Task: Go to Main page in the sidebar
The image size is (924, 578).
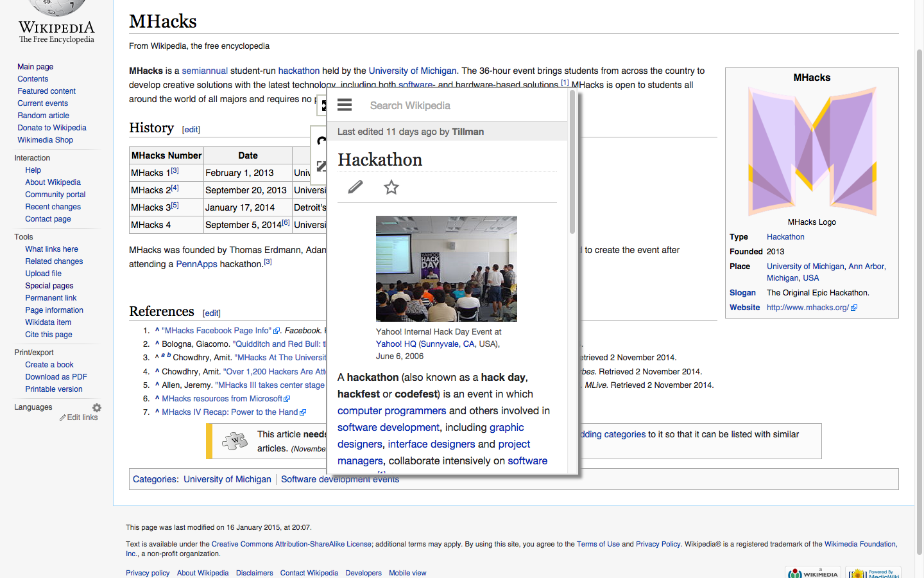Action: tap(35, 67)
